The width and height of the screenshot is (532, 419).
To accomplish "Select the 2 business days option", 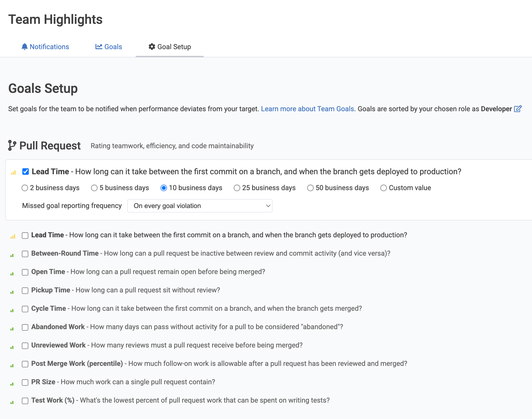I will coord(25,188).
